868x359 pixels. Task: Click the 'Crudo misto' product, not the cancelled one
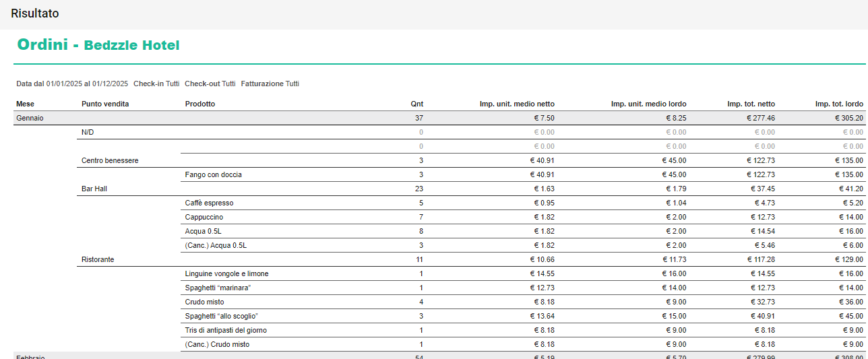pos(205,302)
